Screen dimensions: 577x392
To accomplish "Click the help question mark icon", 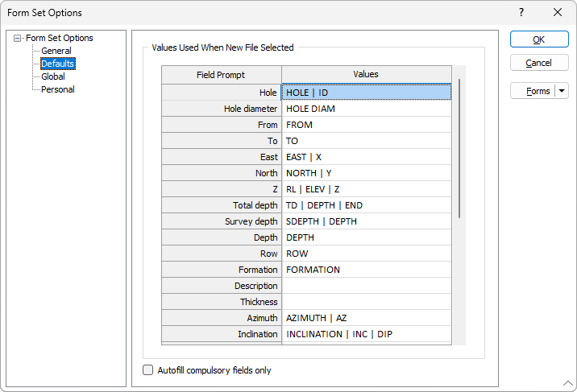I will coord(521,13).
